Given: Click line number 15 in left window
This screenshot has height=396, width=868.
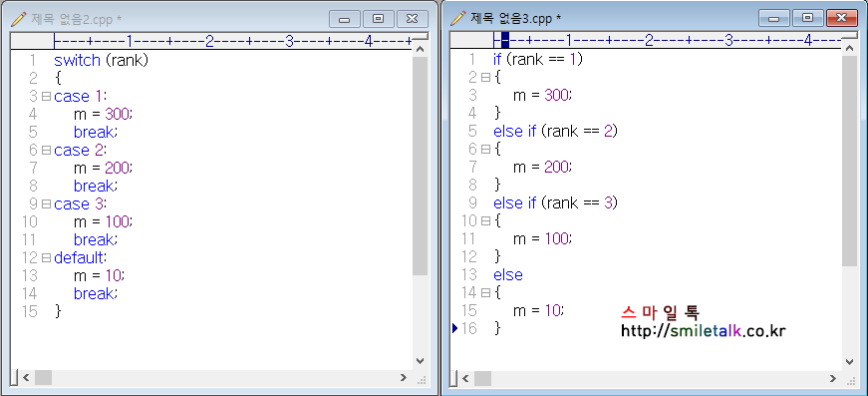Looking at the screenshot, I should (30, 312).
